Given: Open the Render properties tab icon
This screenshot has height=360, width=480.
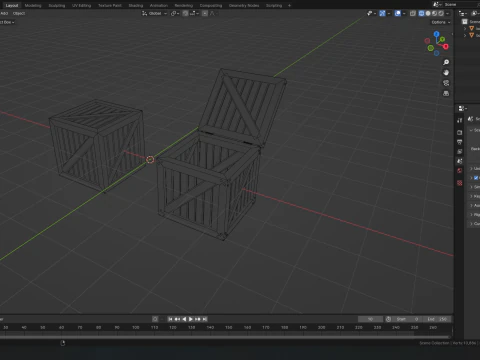Looking at the screenshot, I should (x=460, y=132).
